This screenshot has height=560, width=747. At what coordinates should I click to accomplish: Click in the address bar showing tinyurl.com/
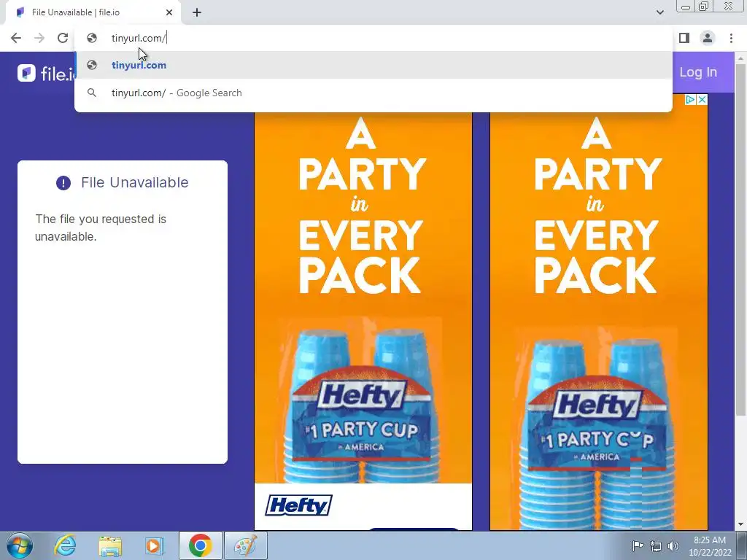[x=373, y=38]
